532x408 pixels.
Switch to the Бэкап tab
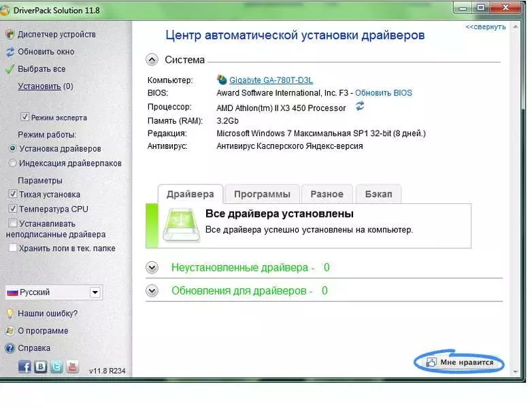[x=379, y=194]
